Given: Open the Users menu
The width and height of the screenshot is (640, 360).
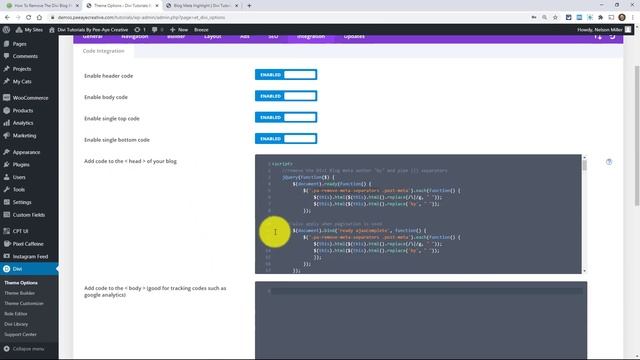Looking at the screenshot, I should coord(19,177).
